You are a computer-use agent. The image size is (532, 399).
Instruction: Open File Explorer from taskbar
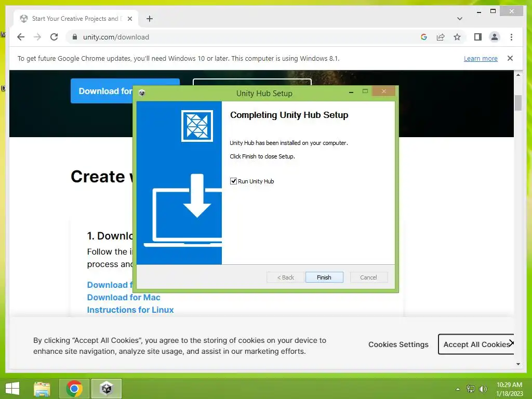coord(42,389)
